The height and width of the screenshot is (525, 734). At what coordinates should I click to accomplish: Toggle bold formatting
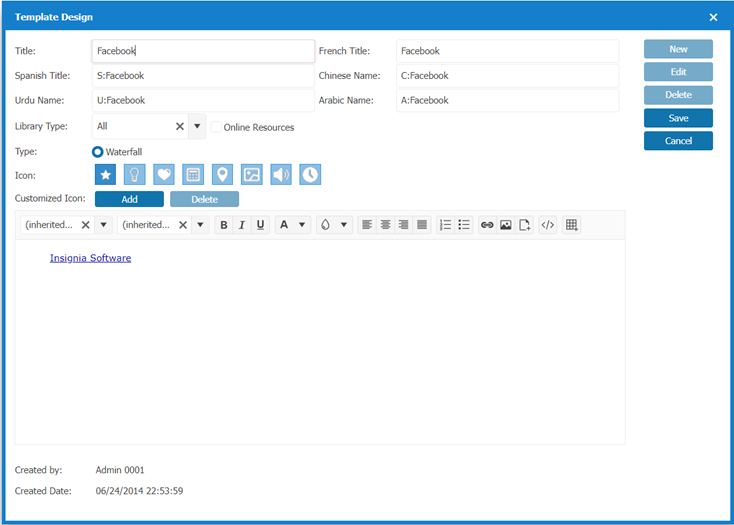(224, 225)
